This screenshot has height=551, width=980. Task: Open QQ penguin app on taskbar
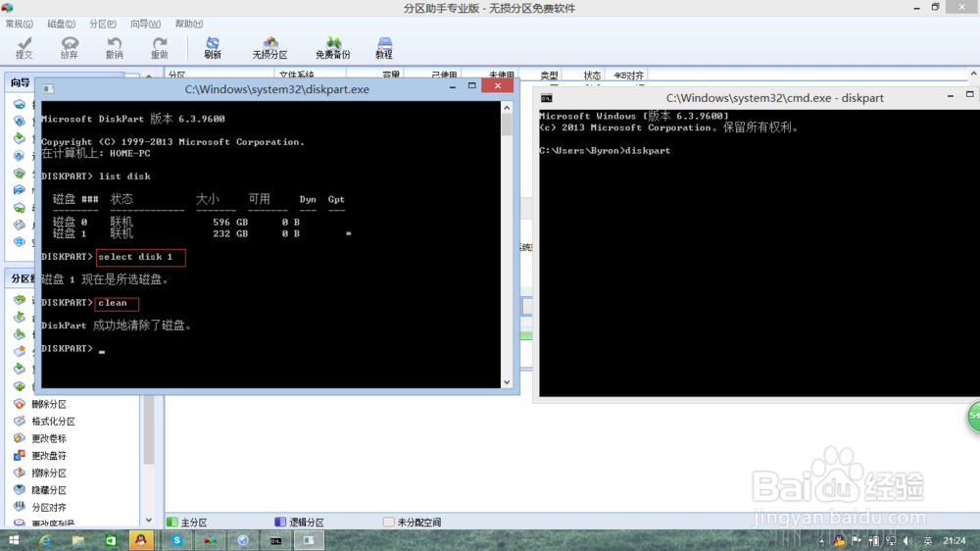click(141, 540)
